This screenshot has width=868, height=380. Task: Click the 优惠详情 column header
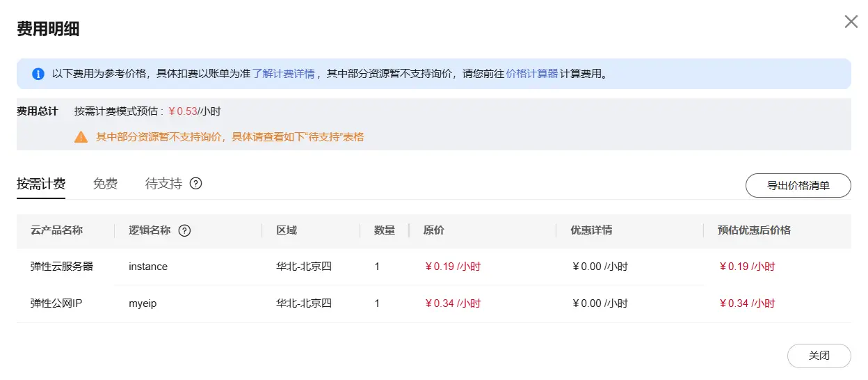(591, 230)
